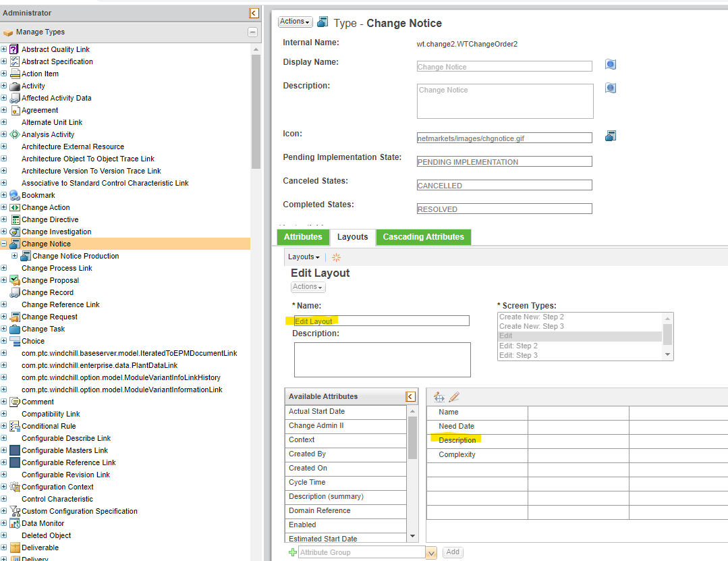The height and width of the screenshot is (561, 728).
Task: Collapse the left type navigation panel
Action: point(254,13)
